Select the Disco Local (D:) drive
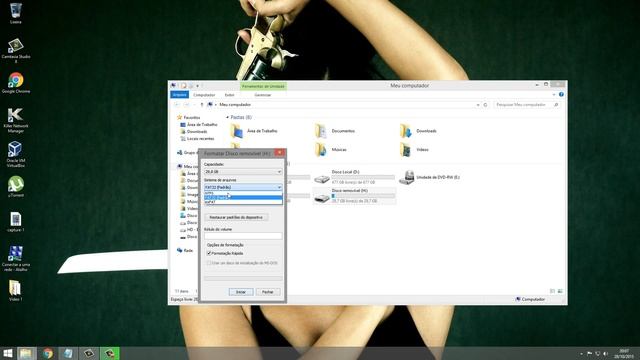Screen dimensions: 640x360 [354, 178]
